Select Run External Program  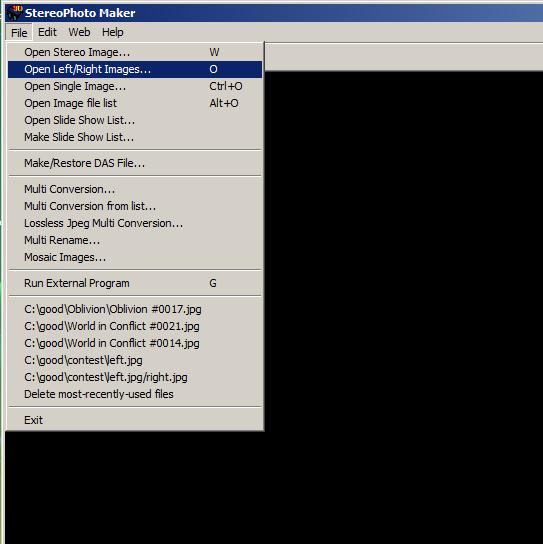coord(135,283)
